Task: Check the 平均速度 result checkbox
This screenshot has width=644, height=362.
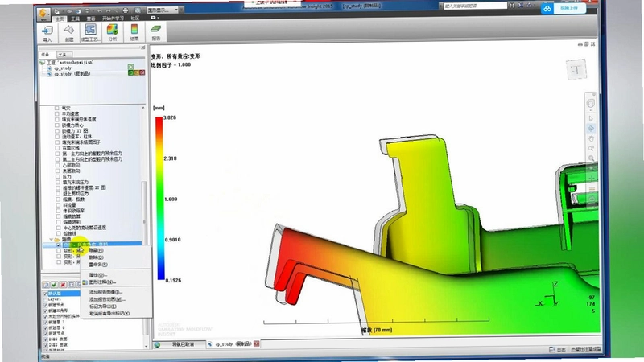Action: pyautogui.click(x=56, y=113)
